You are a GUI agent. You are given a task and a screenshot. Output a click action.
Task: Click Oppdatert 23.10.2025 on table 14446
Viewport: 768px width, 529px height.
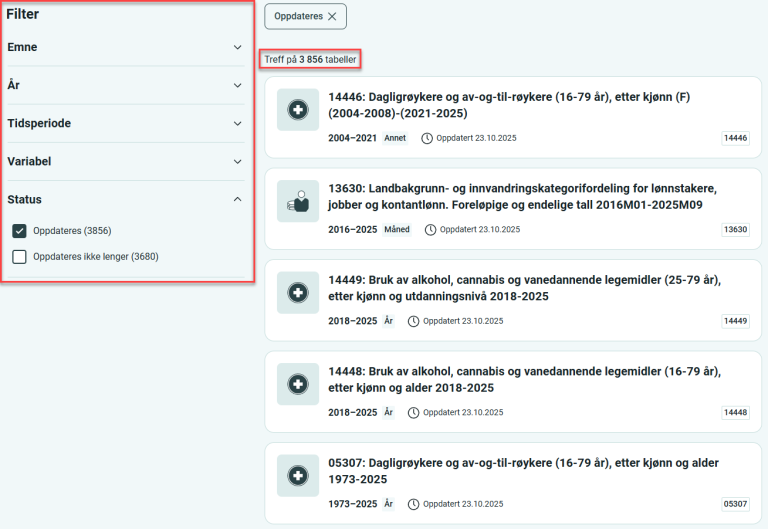476,138
